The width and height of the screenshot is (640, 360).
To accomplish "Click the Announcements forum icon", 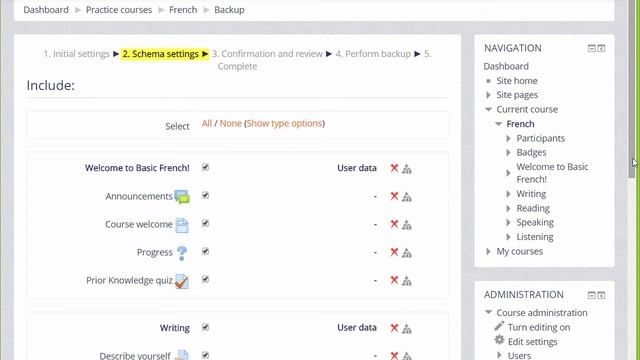I will click(182, 197).
